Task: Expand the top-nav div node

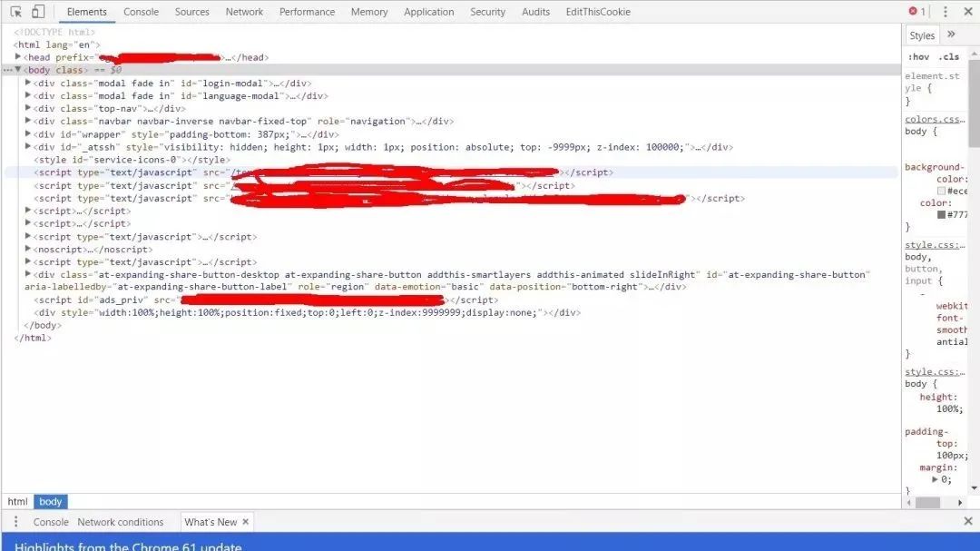Action: click(28, 108)
